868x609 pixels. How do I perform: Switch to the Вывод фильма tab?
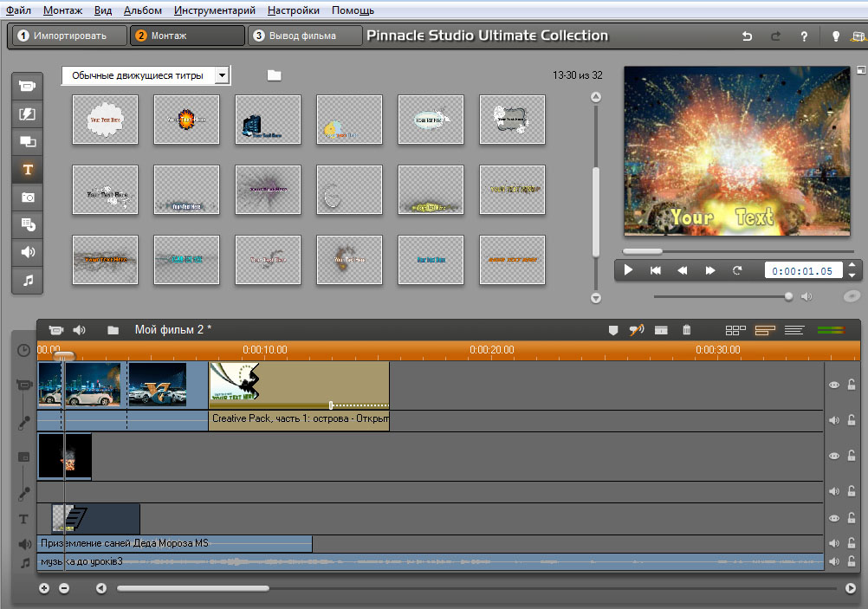coord(305,36)
